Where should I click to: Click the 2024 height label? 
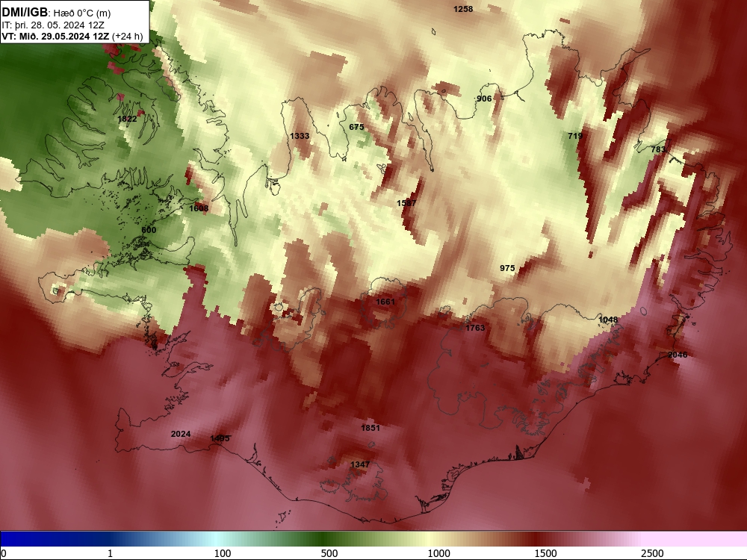[181, 434]
